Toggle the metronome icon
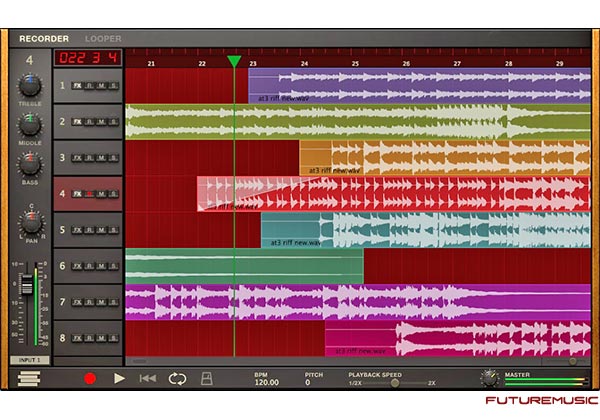 click(x=207, y=379)
